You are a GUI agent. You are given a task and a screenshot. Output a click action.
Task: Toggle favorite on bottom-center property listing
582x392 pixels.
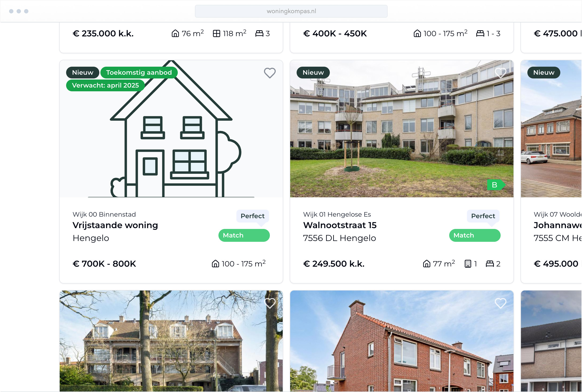501,303
